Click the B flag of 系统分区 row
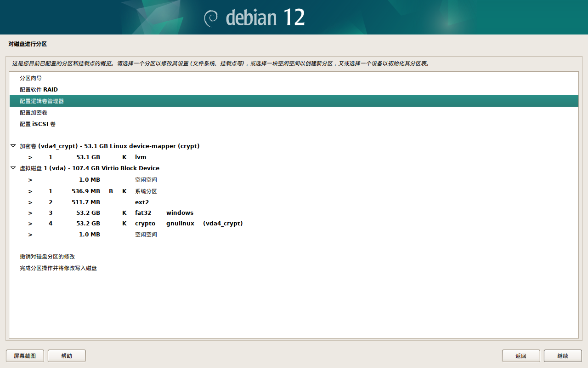The width and height of the screenshot is (588, 368). tap(111, 191)
